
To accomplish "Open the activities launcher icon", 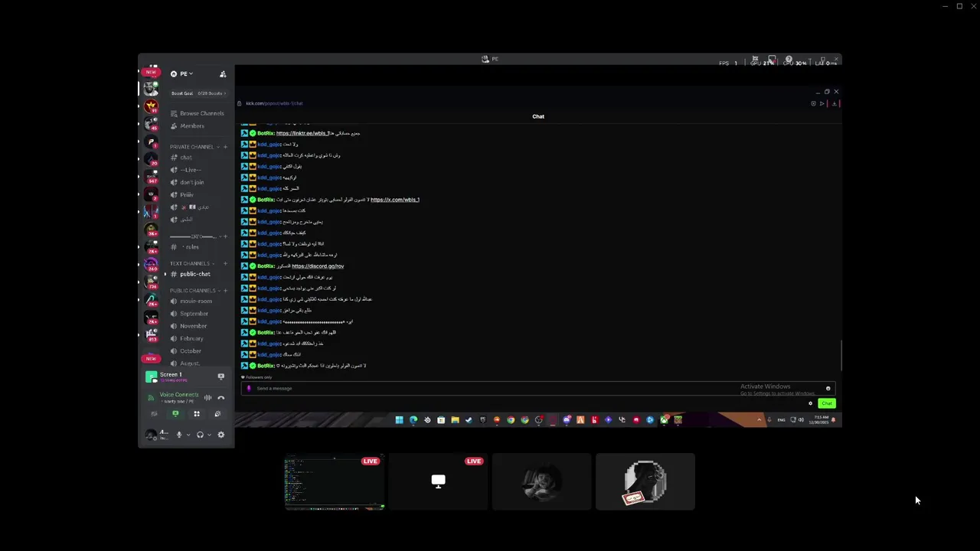I will coord(197,414).
